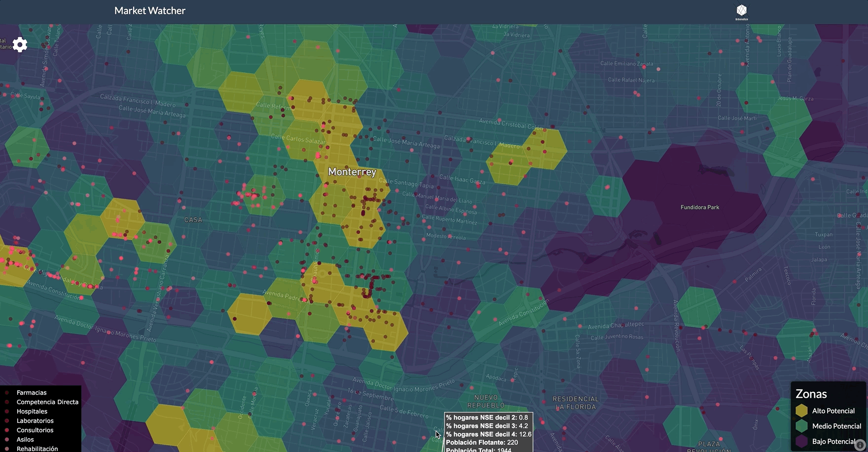Click the Calle Isaac Garza street label
This screenshot has height=452, width=868.
click(x=462, y=179)
